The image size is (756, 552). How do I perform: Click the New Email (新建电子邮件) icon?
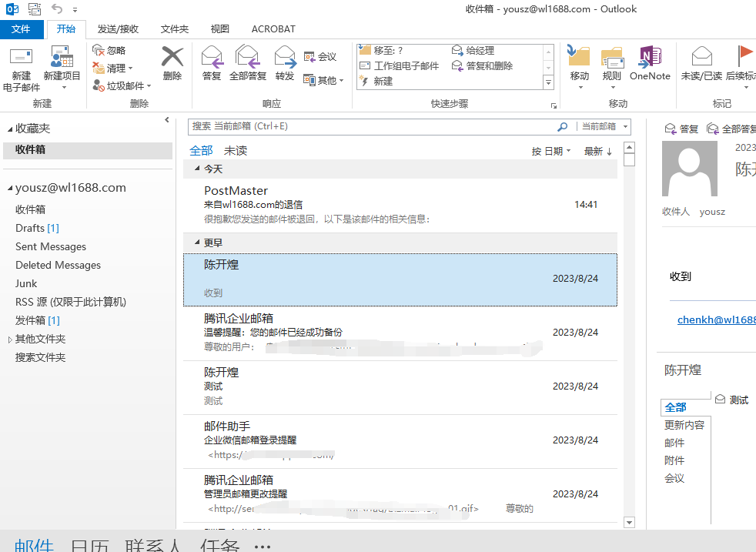click(x=22, y=57)
